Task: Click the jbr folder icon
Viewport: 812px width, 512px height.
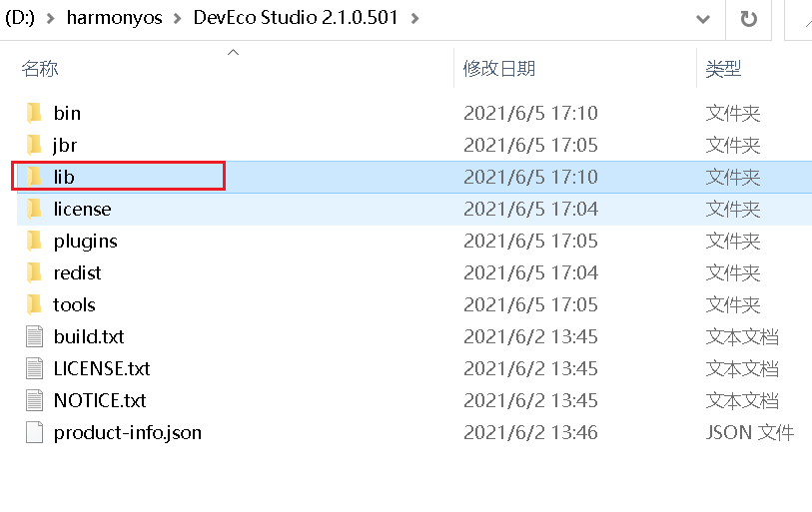Action: click(34, 145)
